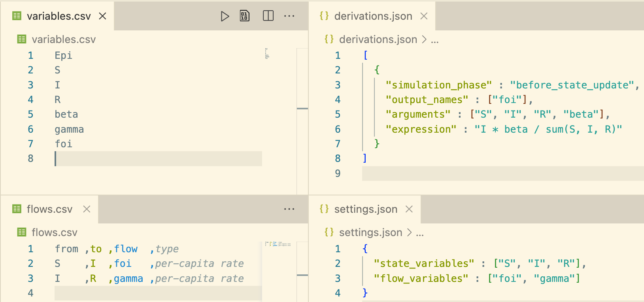Screen dimensions: 644x302
Task: Close the variables.csv tab
Action: [x=102, y=16]
